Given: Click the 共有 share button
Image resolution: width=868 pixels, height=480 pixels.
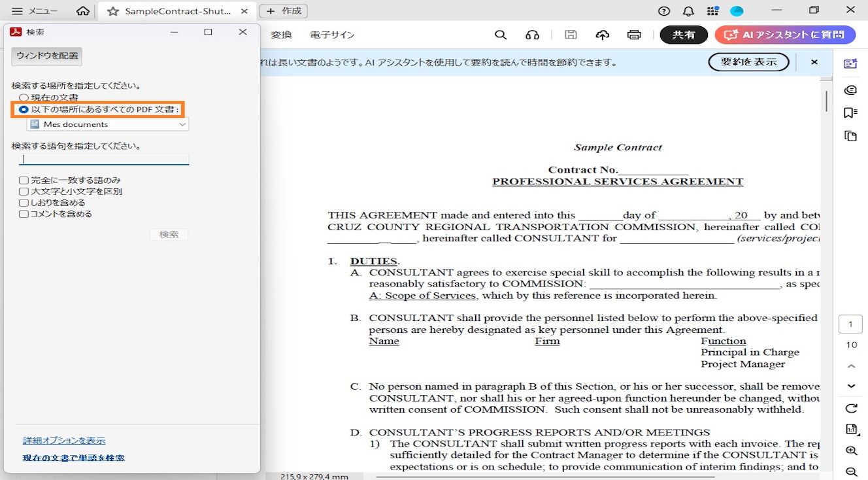Looking at the screenshot, I should pyautogui.click(x=684, y=35).
